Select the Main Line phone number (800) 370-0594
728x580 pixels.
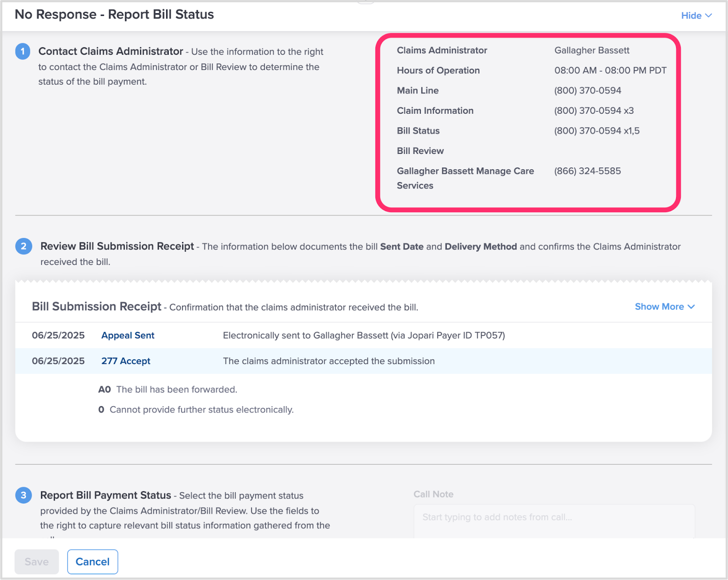587,91
